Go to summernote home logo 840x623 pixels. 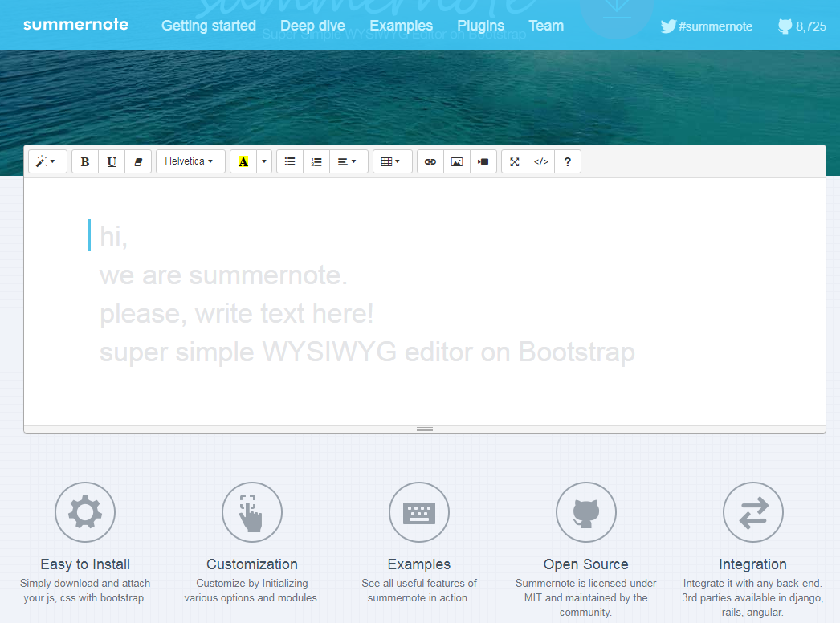pyautogui.click(x=75, y=25)
